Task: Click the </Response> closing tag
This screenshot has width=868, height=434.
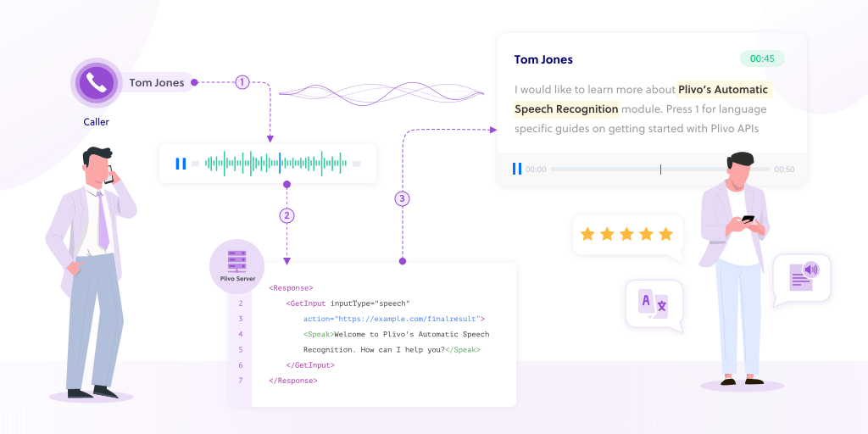Action: 292,381
